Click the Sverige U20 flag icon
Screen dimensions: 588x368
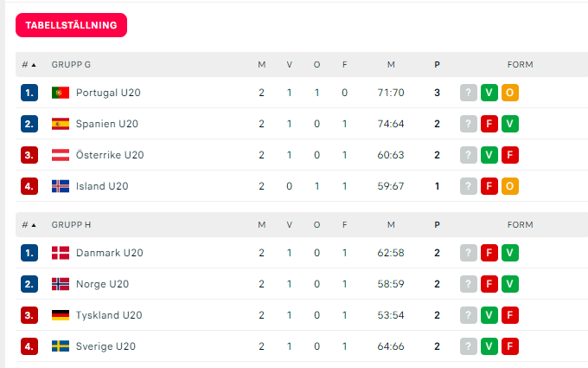coord(61,346)
